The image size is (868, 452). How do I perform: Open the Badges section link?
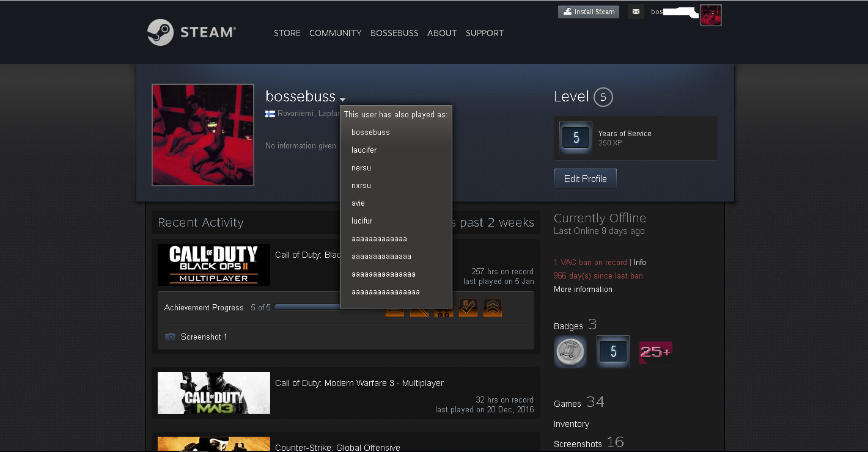[575, 325]
